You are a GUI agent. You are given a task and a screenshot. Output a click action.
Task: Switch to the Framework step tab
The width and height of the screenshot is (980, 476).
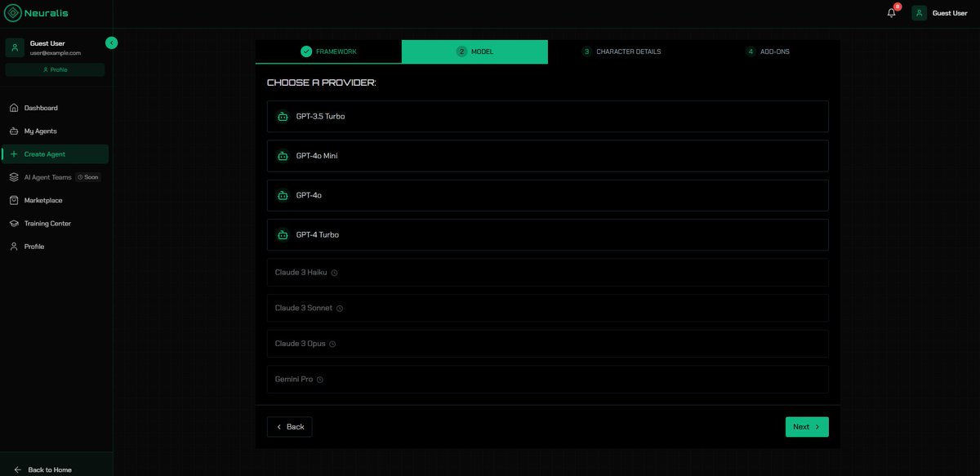pyautogui.click(x=328, y=51)
